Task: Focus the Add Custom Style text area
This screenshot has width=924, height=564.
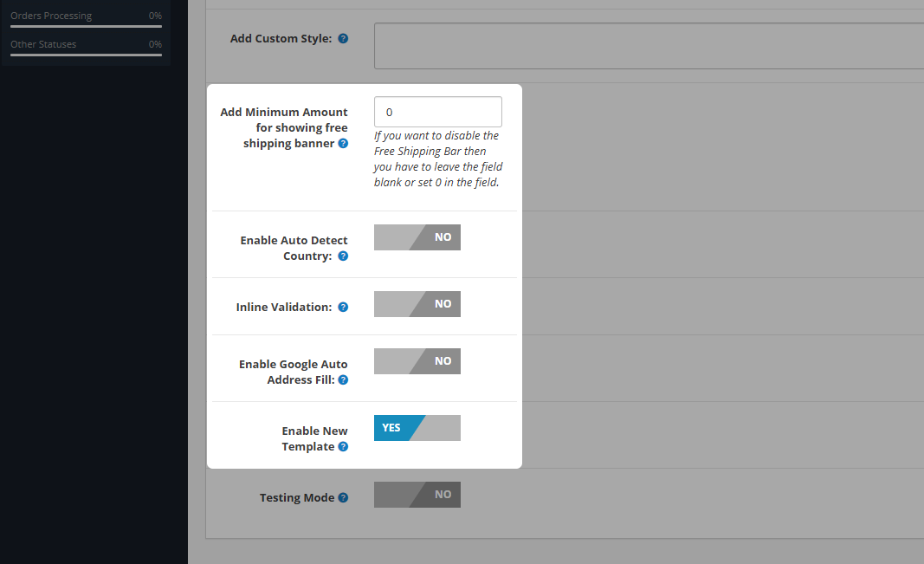Action: 648,46
